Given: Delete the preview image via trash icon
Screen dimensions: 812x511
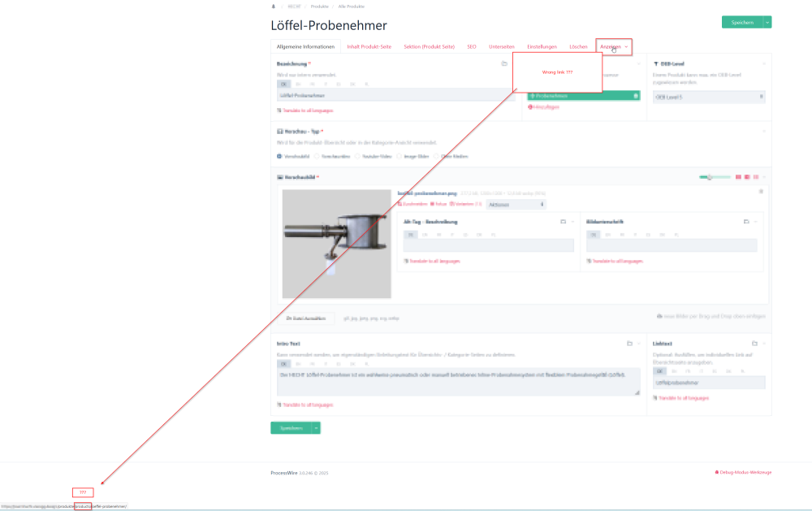Looking at the screenshot, I should tap(761, 192).
